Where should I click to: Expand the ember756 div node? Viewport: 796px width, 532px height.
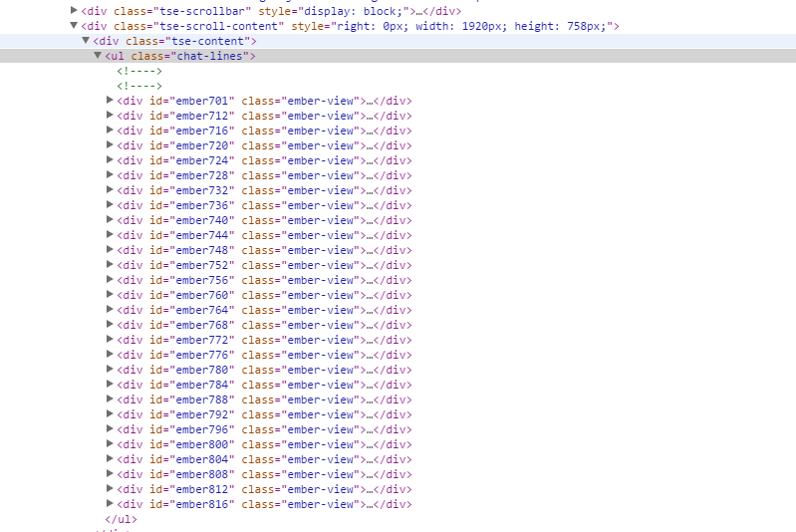tap(110, 279)
